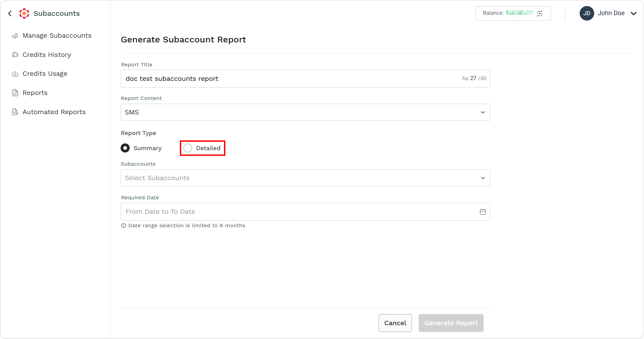The image size is (644, 339).
Task: Open the John Doe account menu chevron
Action: pyautogui.click(x=634, y=13)
